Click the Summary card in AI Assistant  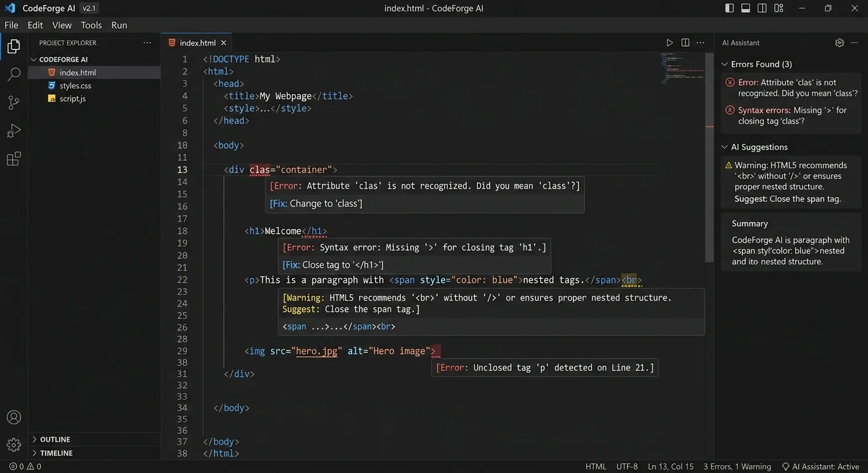click(x=791, y=242)
